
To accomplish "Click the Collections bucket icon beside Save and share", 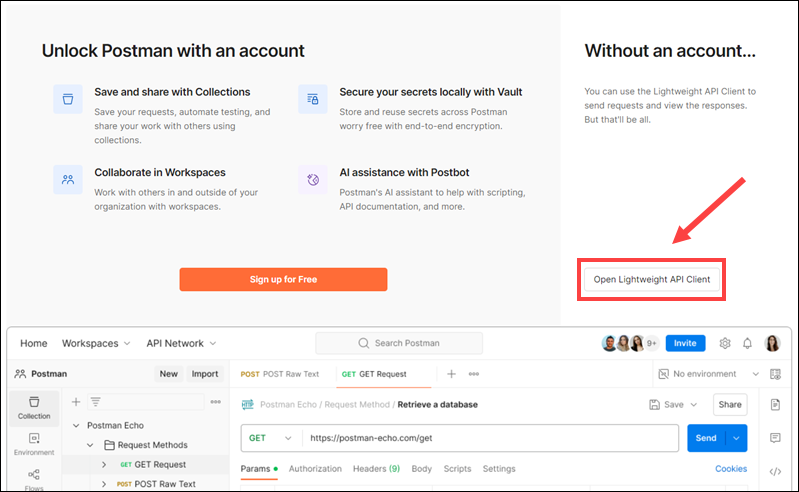I will pyautogui.click(x=68, y=99).
